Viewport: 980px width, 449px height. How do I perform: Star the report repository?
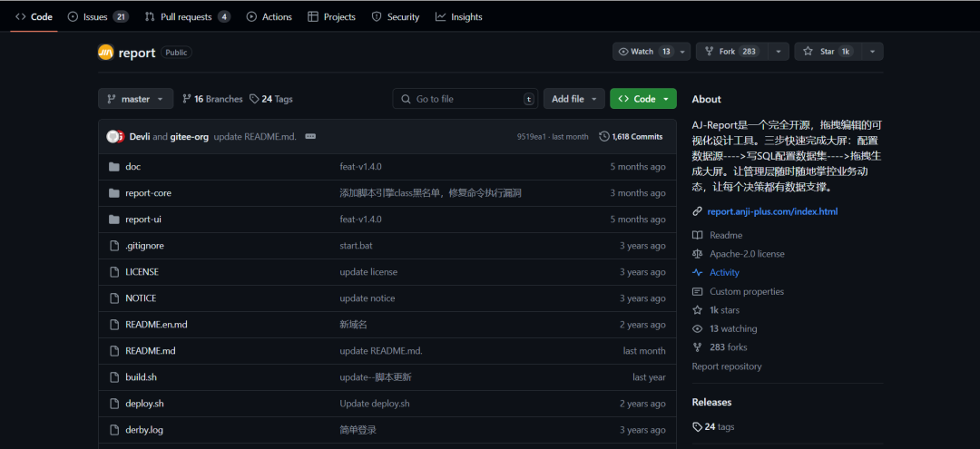pos(828,52)
